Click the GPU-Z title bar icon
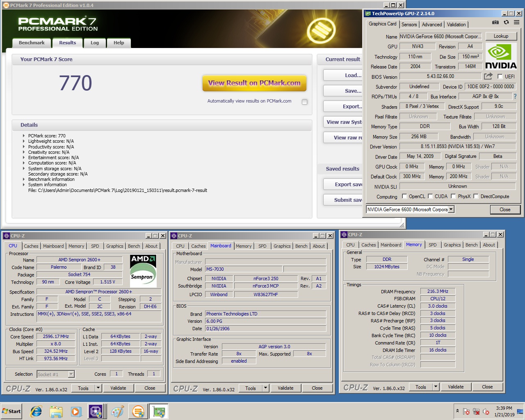 coord(368,14)
